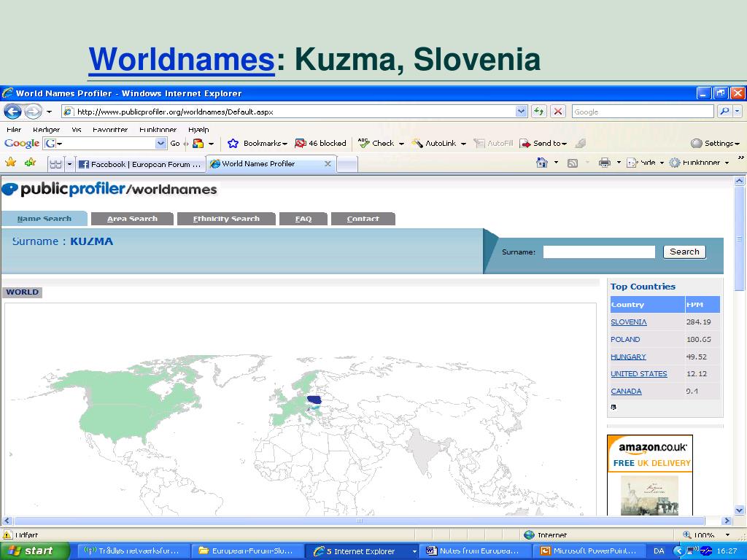Click the Search button beside Surname
Screen dimensions: 747x560
pos(684,252)
